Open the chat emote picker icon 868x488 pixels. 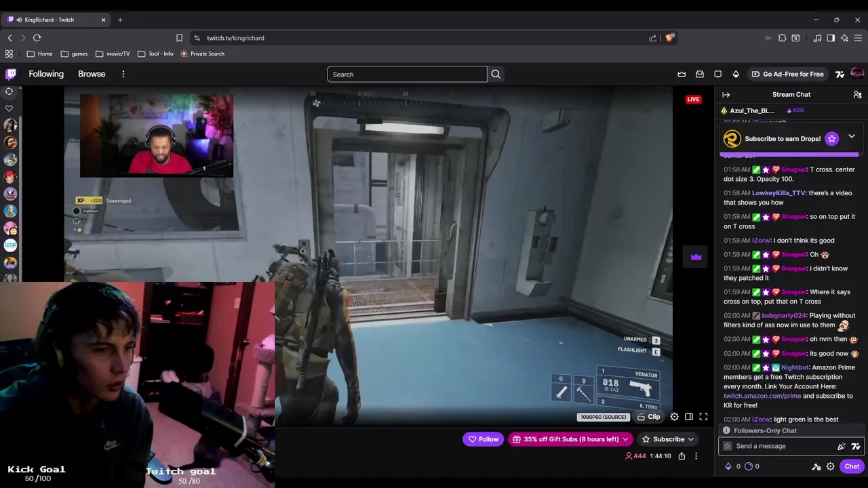point(842,446)
